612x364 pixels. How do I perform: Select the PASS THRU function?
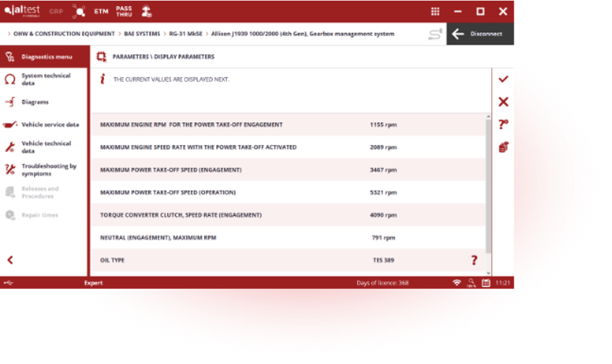tap(123, 11)
